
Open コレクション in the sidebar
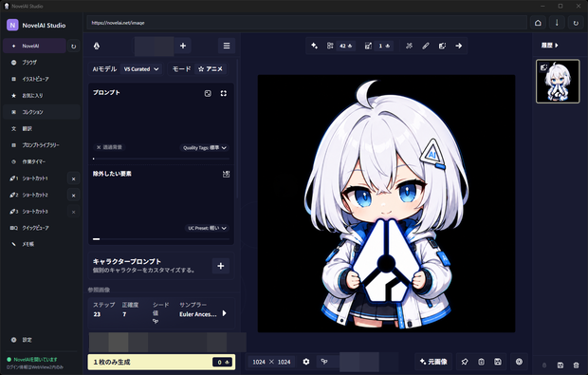(x=41, y=112)
